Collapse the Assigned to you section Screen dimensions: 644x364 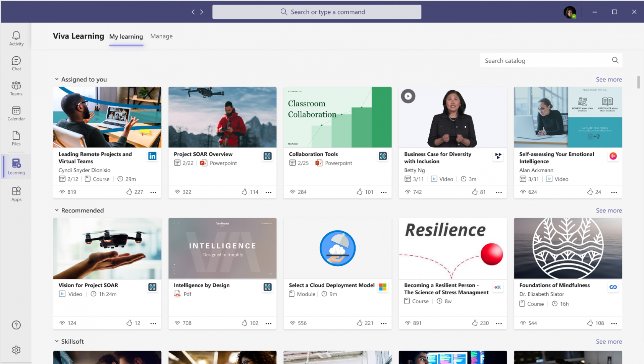[x=57, y=79]
